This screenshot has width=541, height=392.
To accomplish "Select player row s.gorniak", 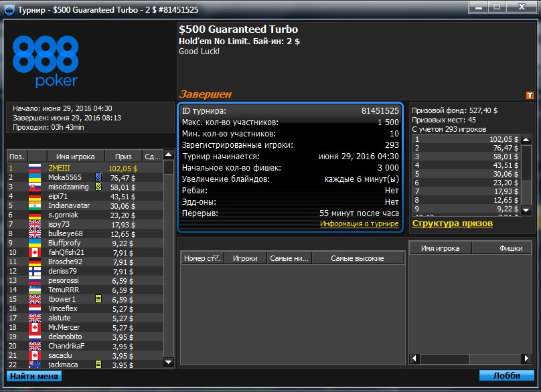I will pos(85,215).
